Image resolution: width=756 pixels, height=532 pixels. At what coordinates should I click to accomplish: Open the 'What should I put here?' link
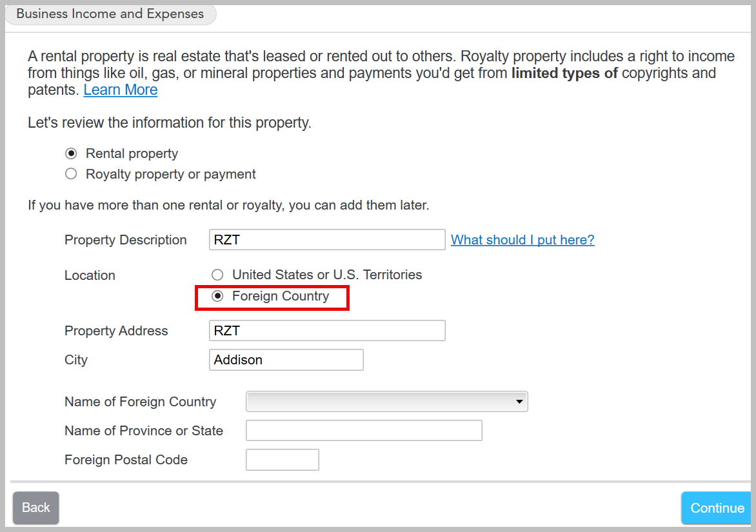click(522, 240)
